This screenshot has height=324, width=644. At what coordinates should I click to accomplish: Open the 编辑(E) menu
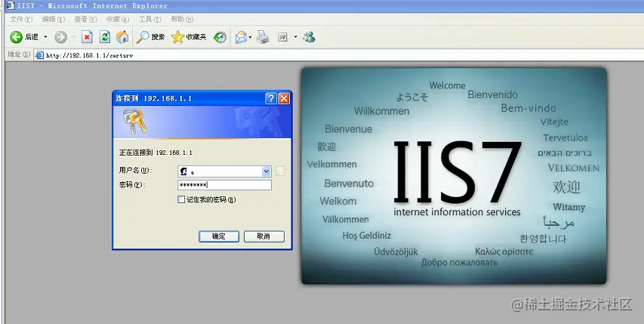click(x=54, y=20)
